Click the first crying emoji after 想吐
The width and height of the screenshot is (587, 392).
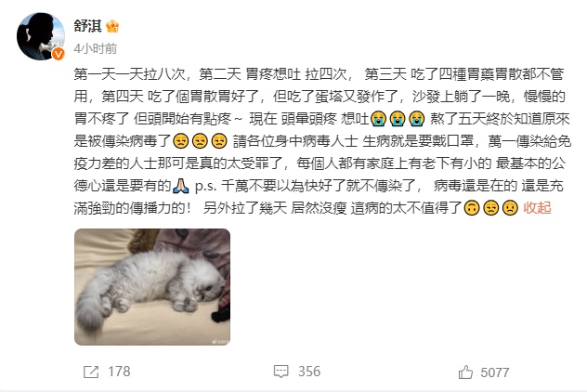(x=378, y=119)
